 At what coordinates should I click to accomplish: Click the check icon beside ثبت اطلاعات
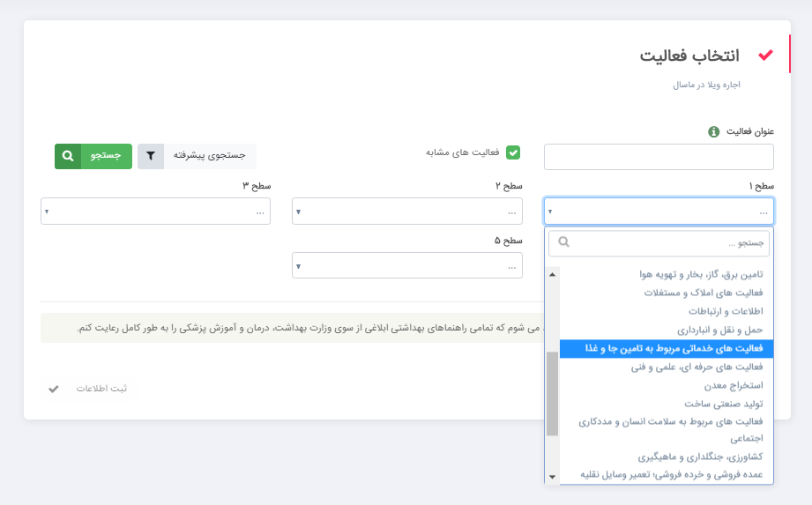point(54,389)
